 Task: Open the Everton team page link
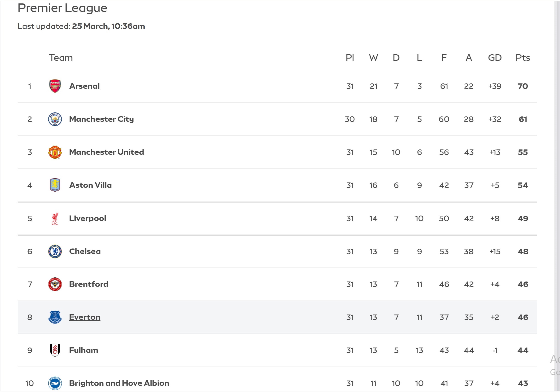pyautogui.click(x=85, y=317)
